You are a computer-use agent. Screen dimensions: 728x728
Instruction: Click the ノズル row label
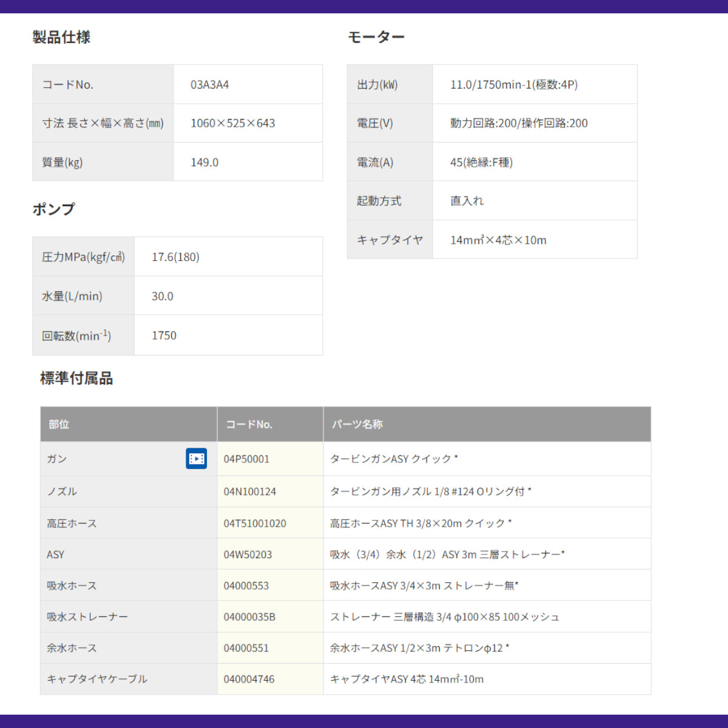click(62, 492)
